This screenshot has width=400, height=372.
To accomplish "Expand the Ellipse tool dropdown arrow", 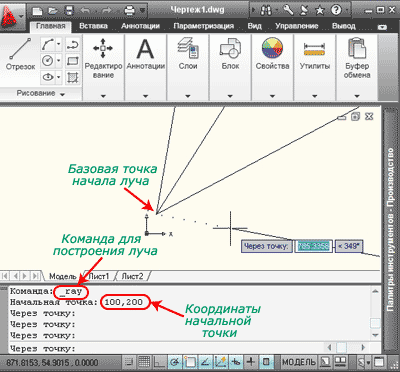I will 59,77.
